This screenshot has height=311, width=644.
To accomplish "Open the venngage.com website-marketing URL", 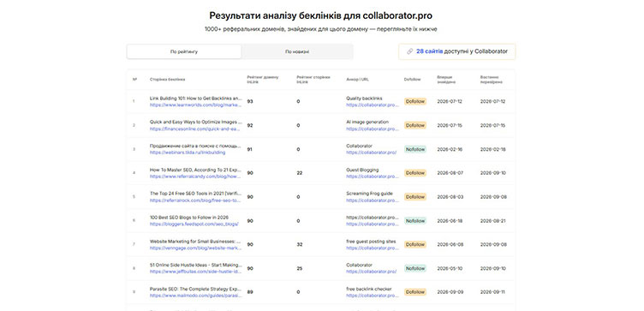I will tap(196, 248).
